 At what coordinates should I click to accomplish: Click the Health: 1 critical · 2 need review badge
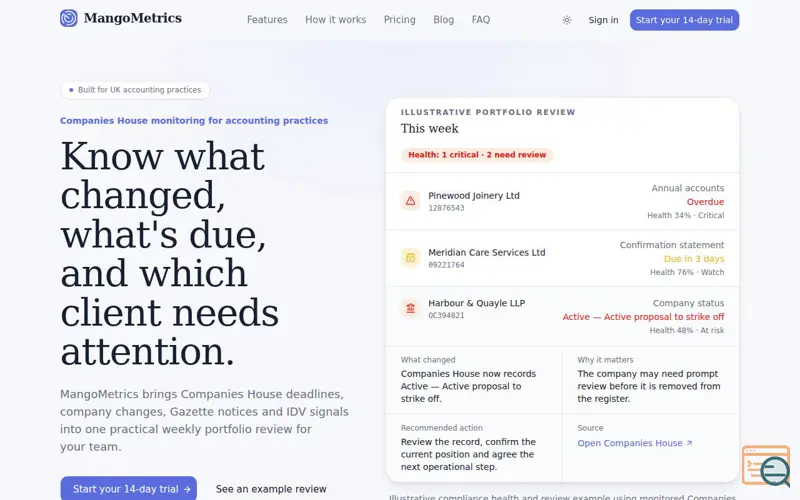477,155
